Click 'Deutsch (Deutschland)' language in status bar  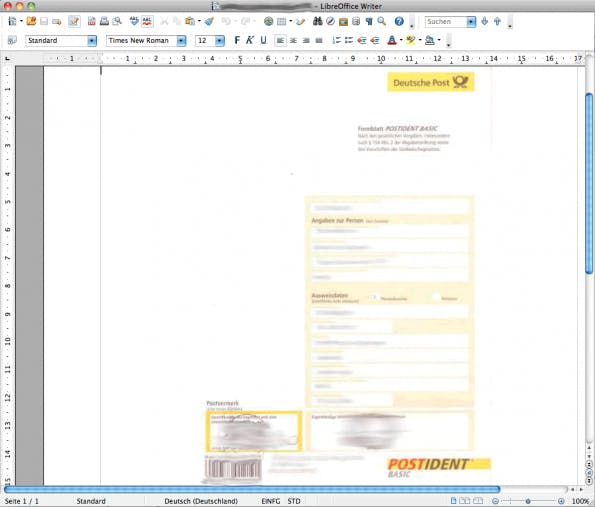(x=201, y=501)
